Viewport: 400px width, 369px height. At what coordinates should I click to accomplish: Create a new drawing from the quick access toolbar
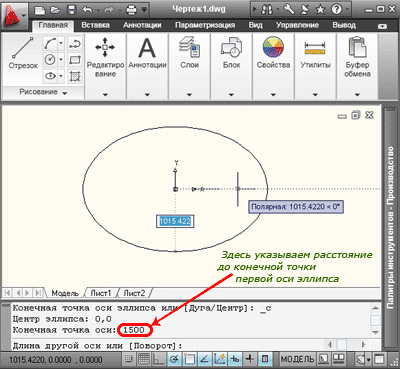click(x=40, y=10)
